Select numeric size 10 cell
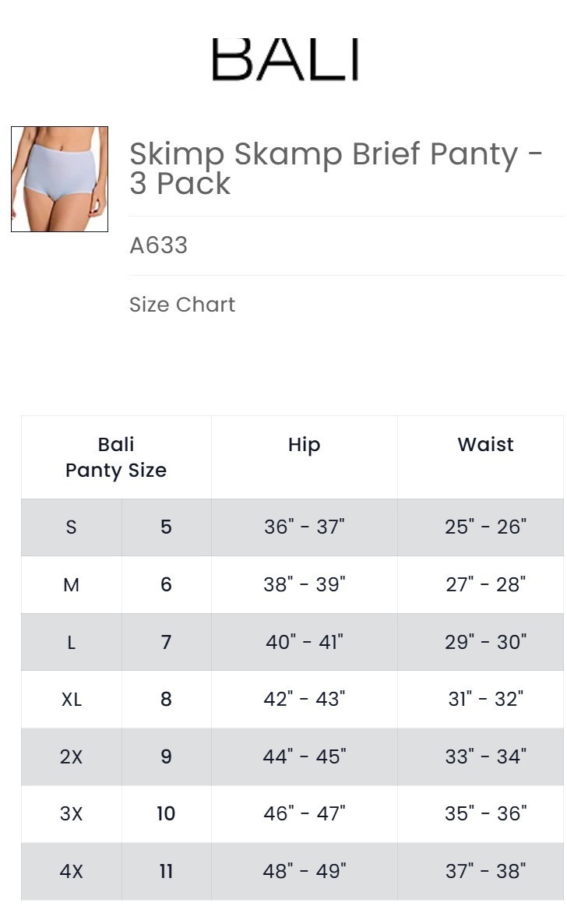The image size is (567, 924). [x=166, y=813]
